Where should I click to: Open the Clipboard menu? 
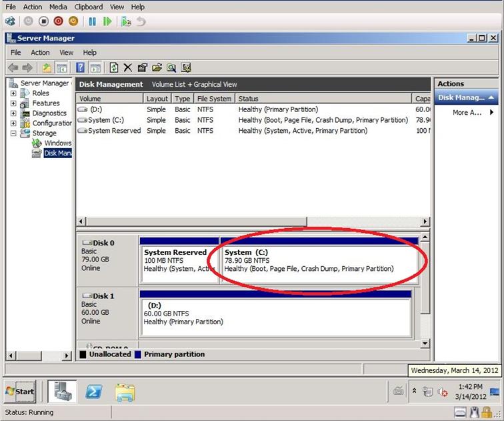coord(88,7)
